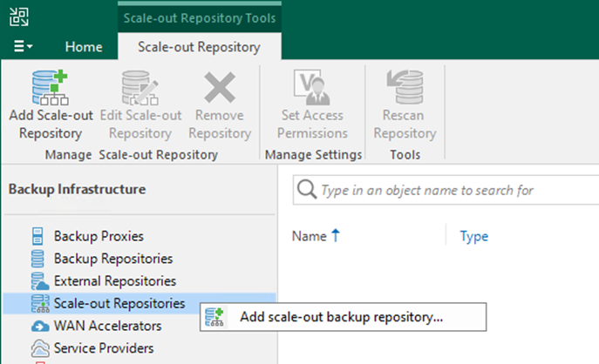Click the Backup Repositories database icon
This screenshot has height=364, width=599.
[37, 259]
